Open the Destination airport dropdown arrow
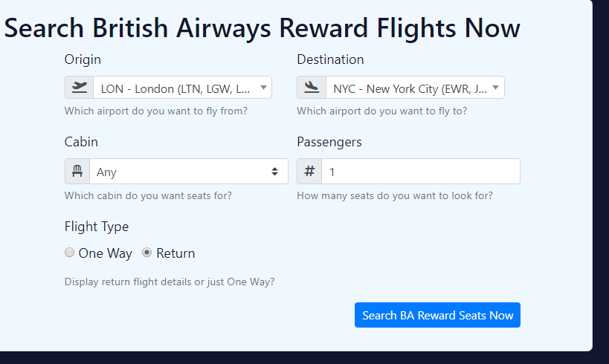Viewport: 609px width, 364px height. pos(495,88)
